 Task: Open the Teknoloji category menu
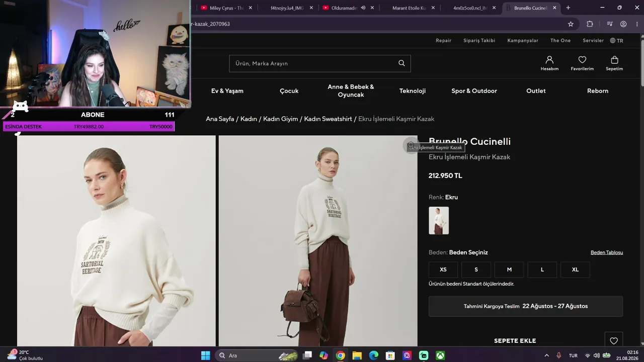(413, 91)
